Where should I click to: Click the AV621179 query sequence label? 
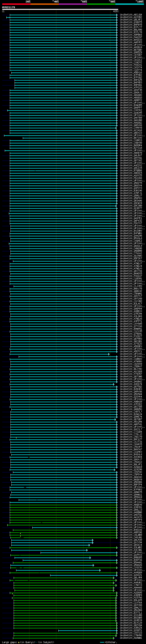pyautogui.click(x=8, y=8)
